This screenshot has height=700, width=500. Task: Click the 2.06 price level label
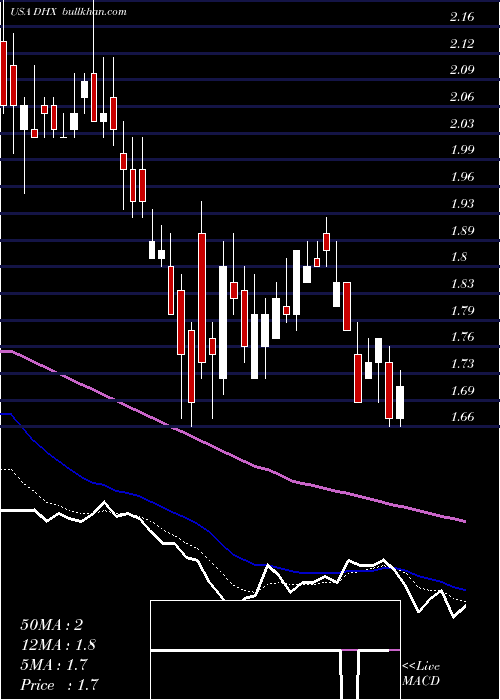[x=462, y=97]
